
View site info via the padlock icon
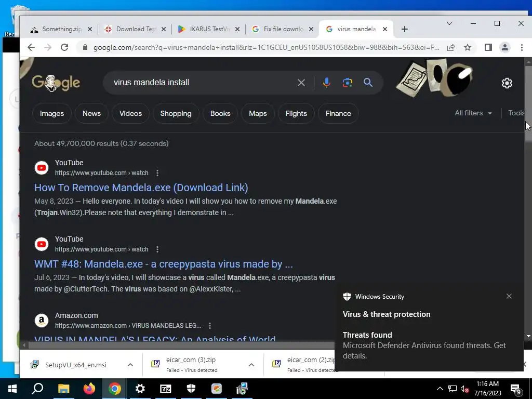[x=85, y=47]
